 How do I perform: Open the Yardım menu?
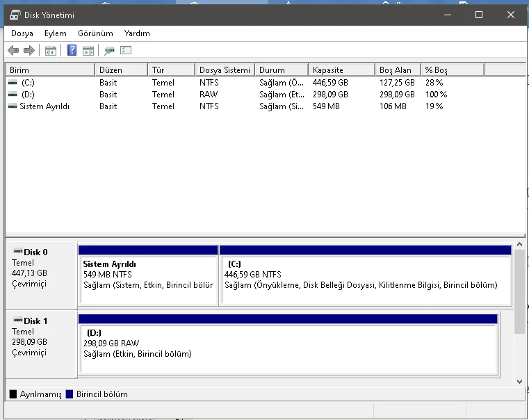coord(137,33)
